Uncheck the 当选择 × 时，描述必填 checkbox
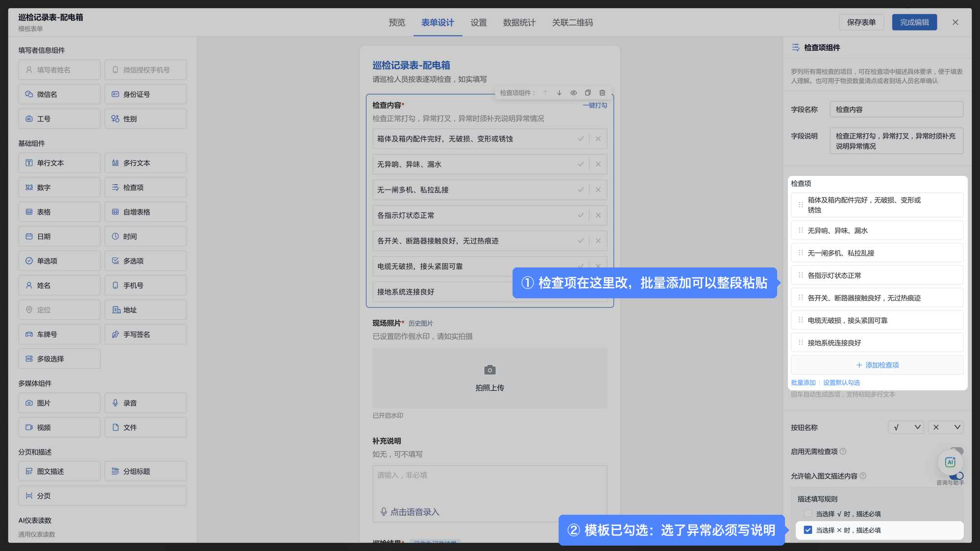 coord(808,530)
